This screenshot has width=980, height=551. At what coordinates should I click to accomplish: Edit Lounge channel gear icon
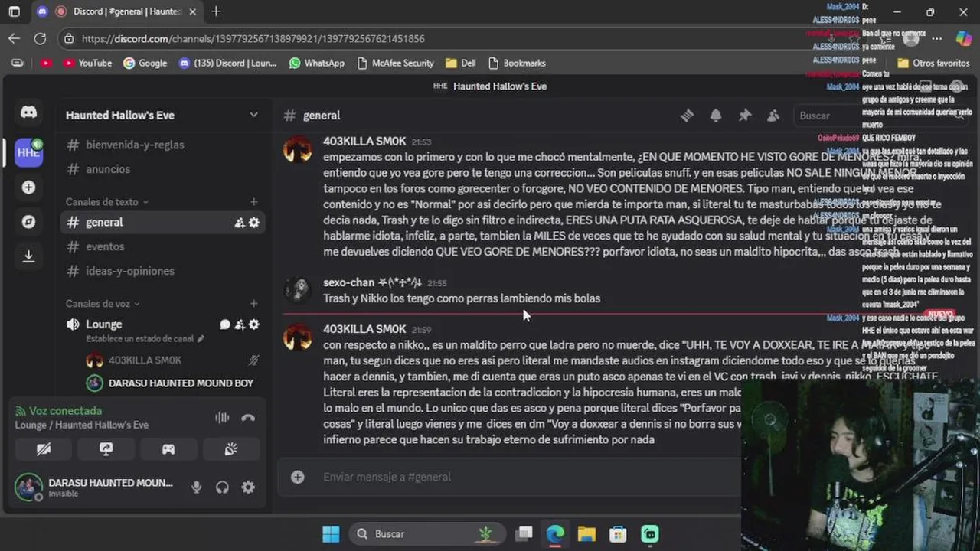tap(254, 324)
